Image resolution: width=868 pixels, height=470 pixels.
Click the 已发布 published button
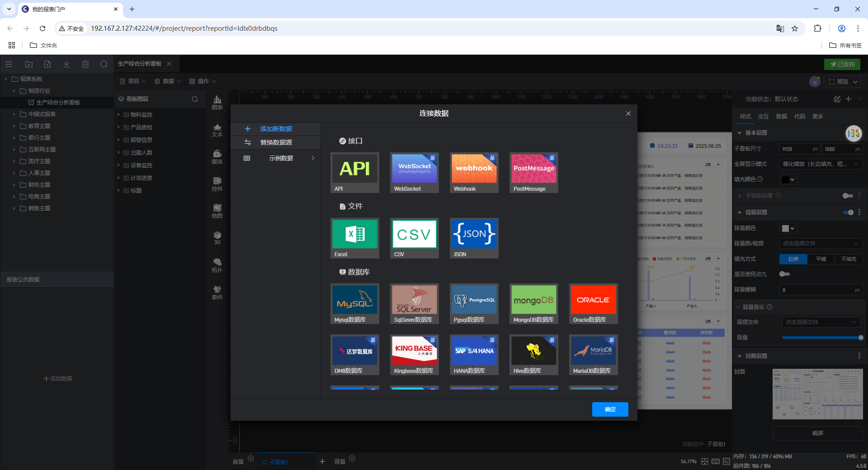(x=843, y=64)
